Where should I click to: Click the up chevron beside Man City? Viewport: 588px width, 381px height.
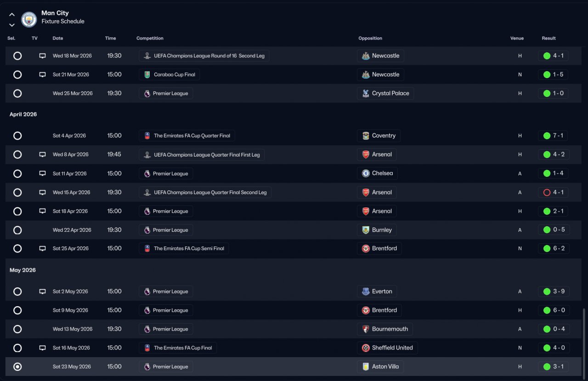pos(12,15)
